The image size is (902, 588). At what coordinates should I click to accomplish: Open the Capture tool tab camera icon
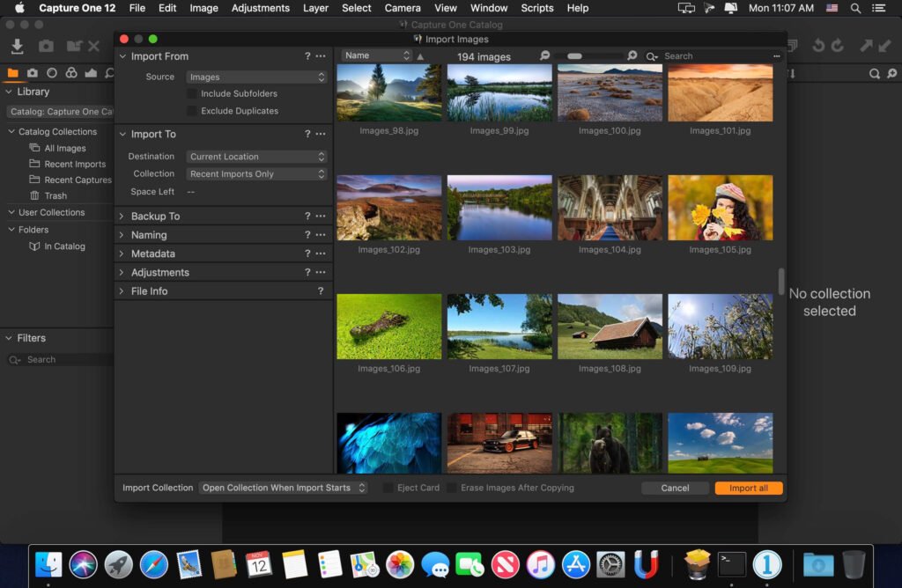(x=32, y=73)
